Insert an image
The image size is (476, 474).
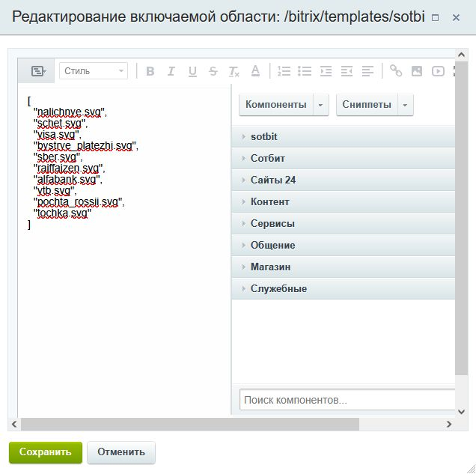coord(417,71)
